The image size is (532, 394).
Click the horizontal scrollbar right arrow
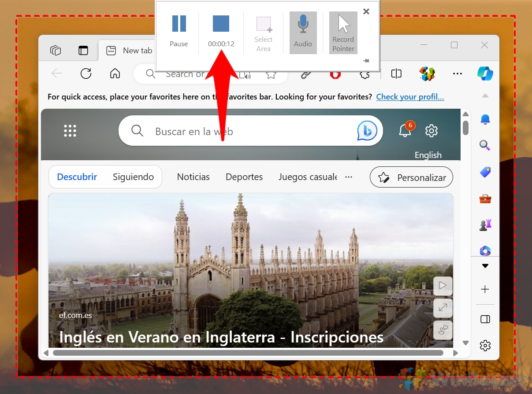[x=455, y=353]
